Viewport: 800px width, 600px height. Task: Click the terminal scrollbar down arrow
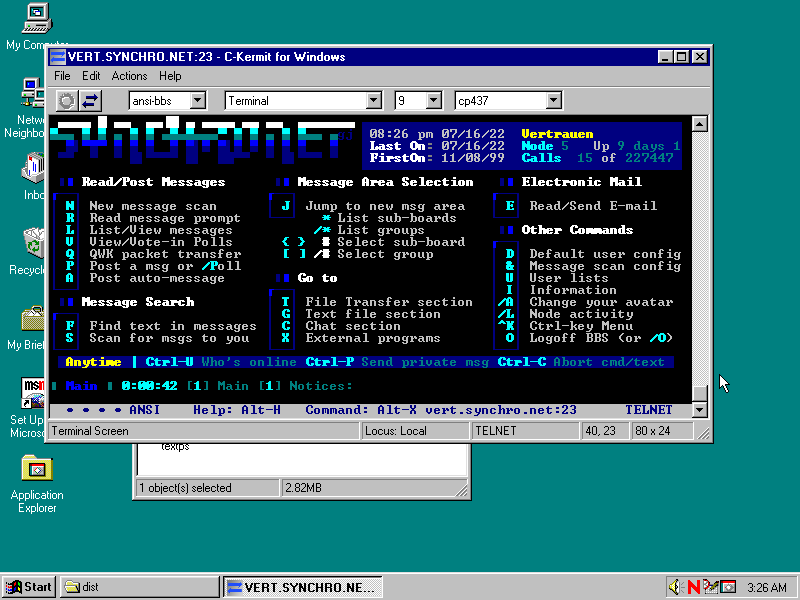coord(699,409)
